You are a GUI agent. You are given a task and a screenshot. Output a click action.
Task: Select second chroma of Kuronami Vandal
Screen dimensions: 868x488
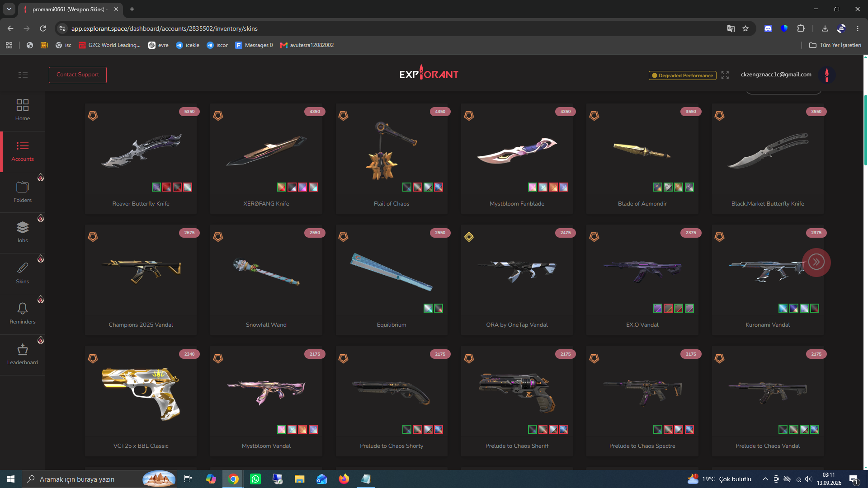click(793, 308)
